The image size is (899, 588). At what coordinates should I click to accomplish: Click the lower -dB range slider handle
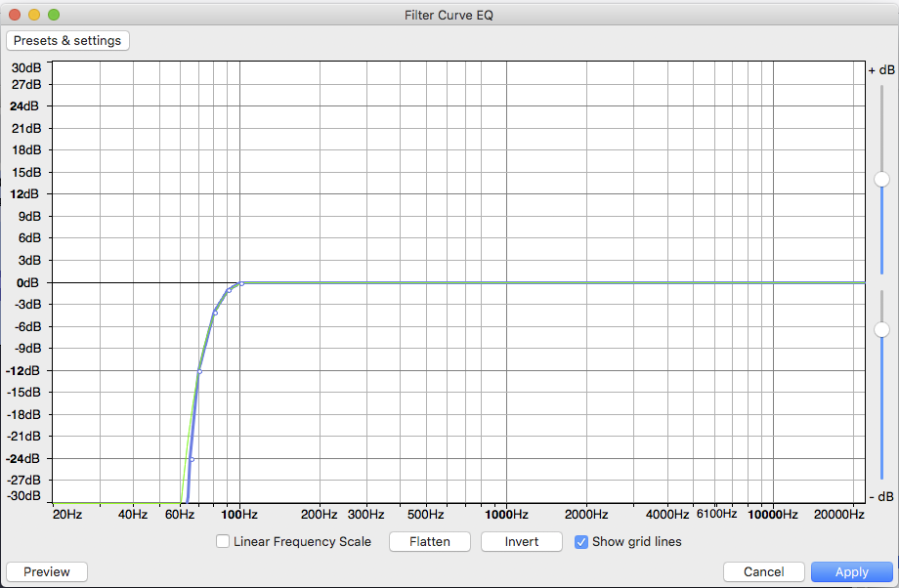pyautogui.click(x=881, y=329)
